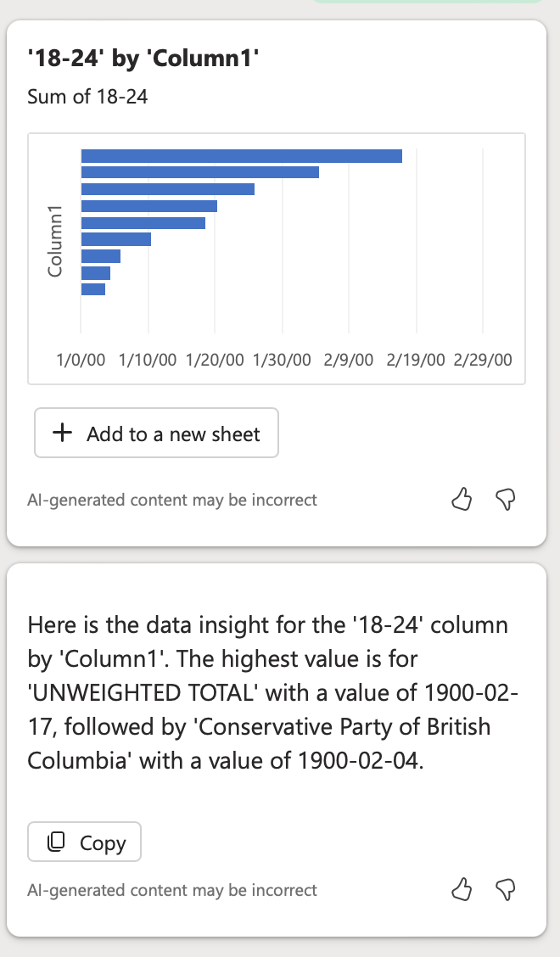Click the 1/0/00 axis label

(x=81, y=360)
